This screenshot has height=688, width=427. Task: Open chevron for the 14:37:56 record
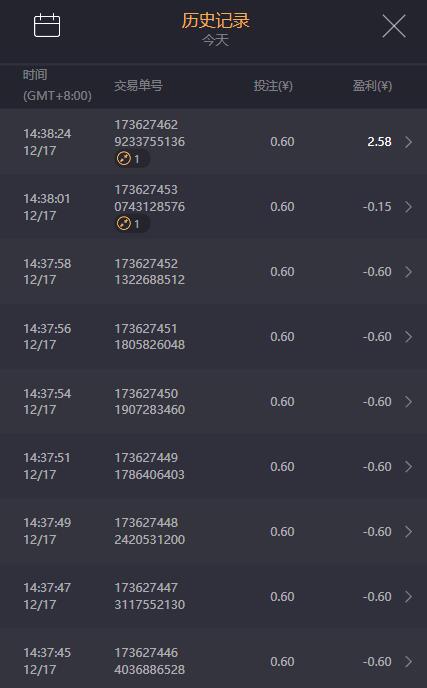409,337
